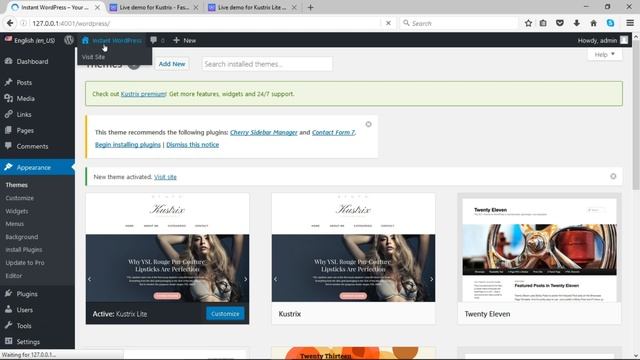This screenshot has height=360, width=640.
Task: Open the Contact Form 7 link
Action: pos(333,132)
